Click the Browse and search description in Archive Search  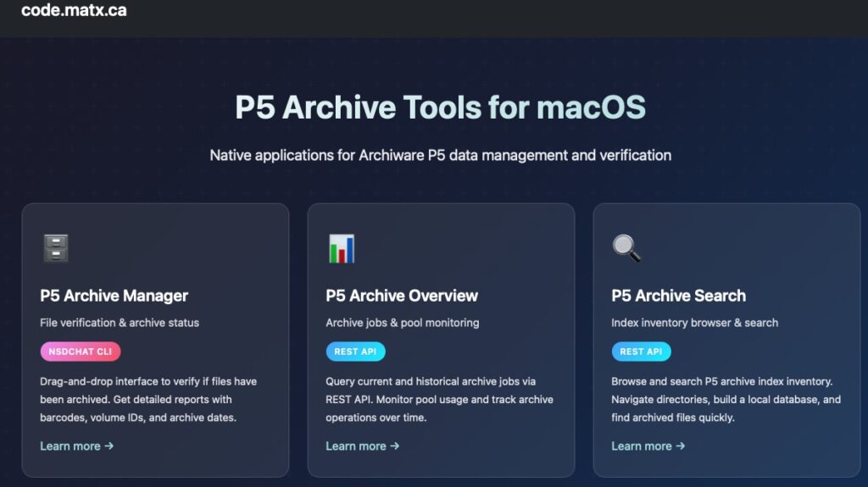click(x=726, y=399)
